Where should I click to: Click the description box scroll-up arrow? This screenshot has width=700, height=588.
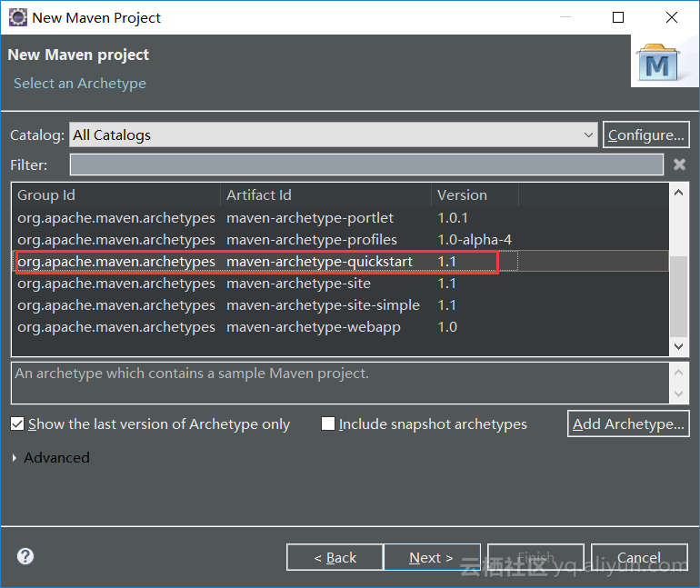pos(678,372)
